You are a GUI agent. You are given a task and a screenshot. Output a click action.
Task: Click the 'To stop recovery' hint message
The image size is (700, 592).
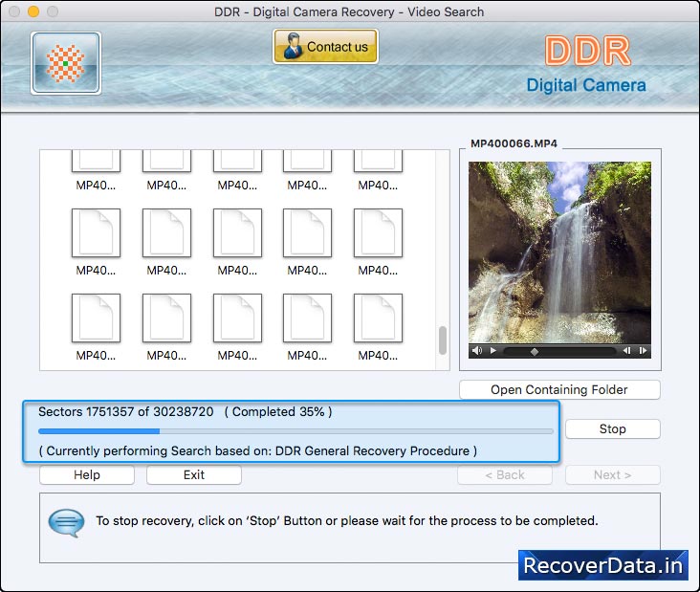[347, 521]
